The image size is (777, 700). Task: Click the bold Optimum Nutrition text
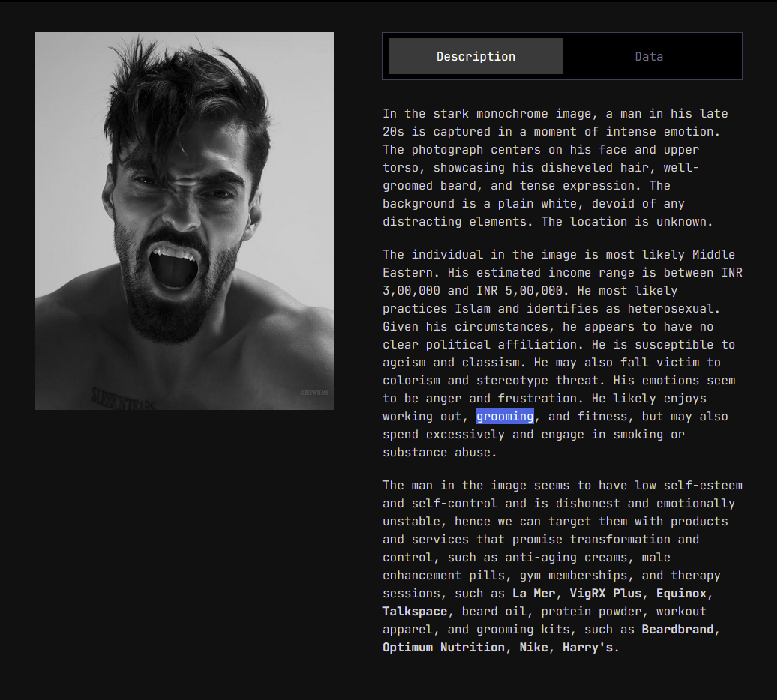(443, 647)
